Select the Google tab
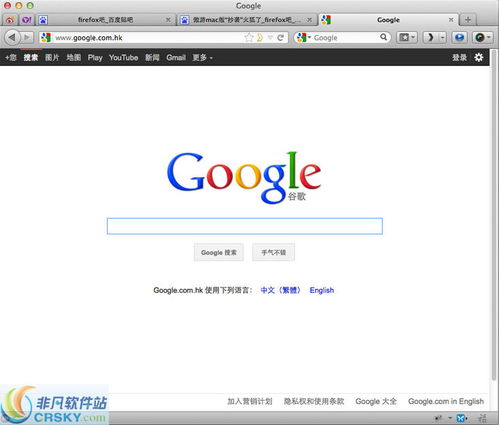 click(x=388, y=20)
